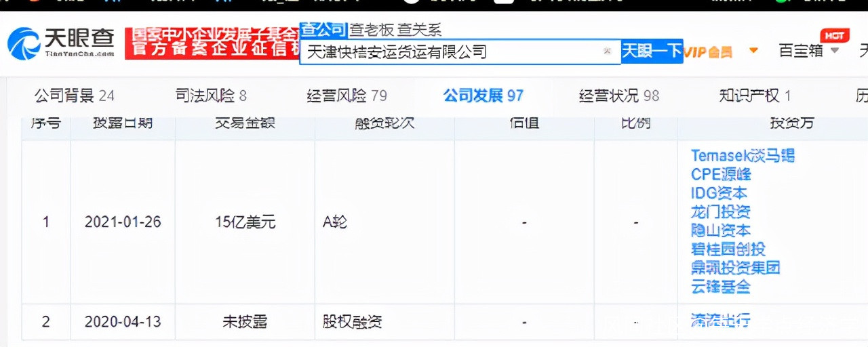Open investor link 云锋基金
Screen dimensions: 868x347
720,287
